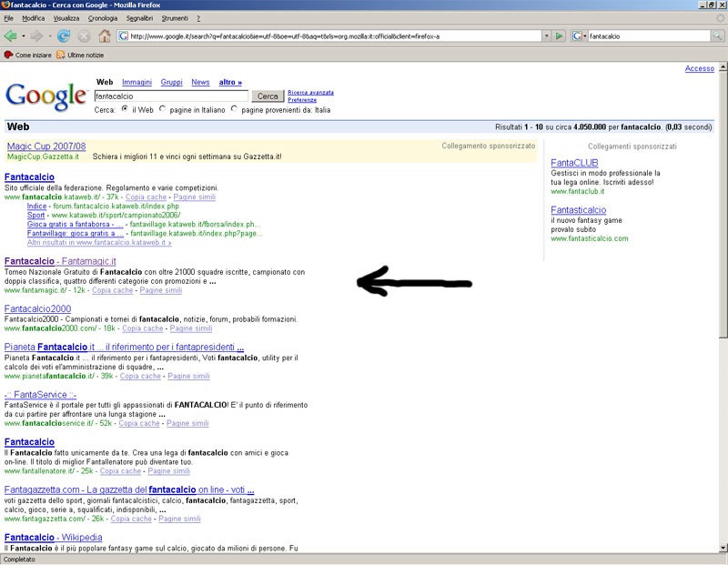Click the Come iniziare bookmark icon
This screenshot has height=565, width=728.
tap(8, 55)
